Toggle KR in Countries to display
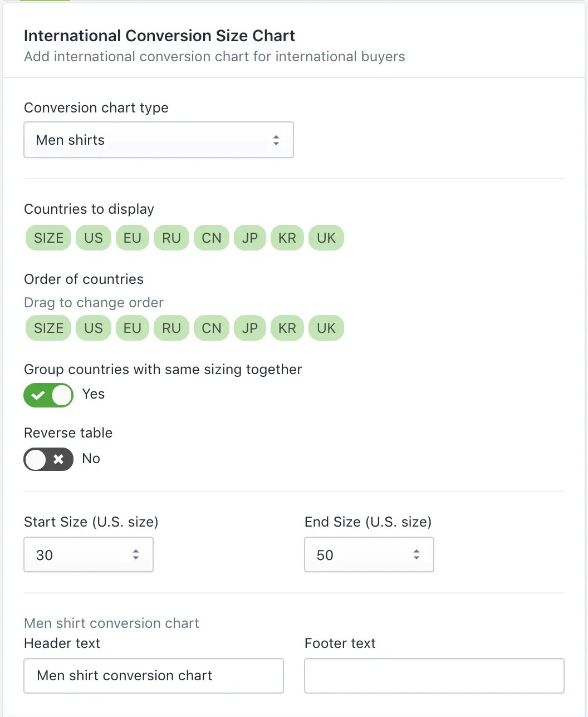This screenshot has height=717, width=588. [x=287, y=238]
